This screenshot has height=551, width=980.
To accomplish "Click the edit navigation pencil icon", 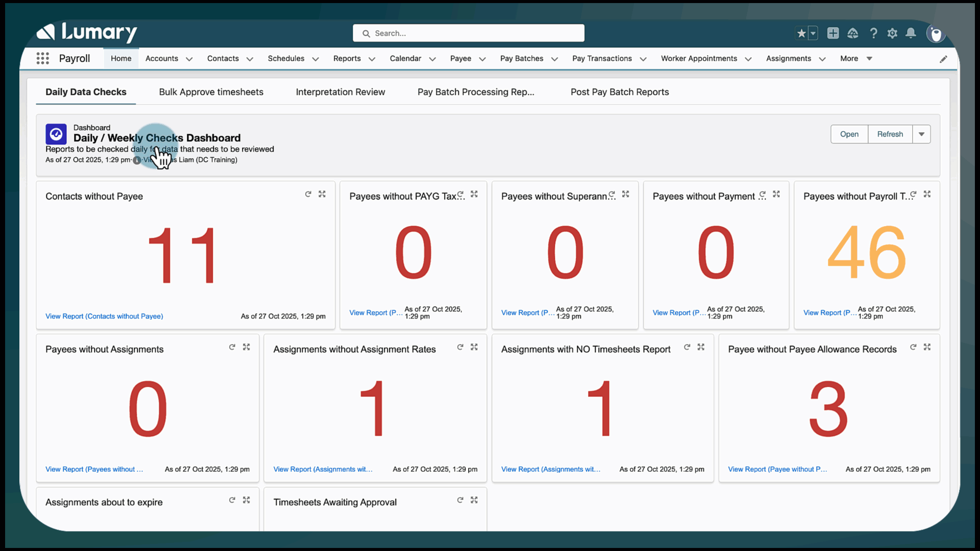I will click(943, 59).
